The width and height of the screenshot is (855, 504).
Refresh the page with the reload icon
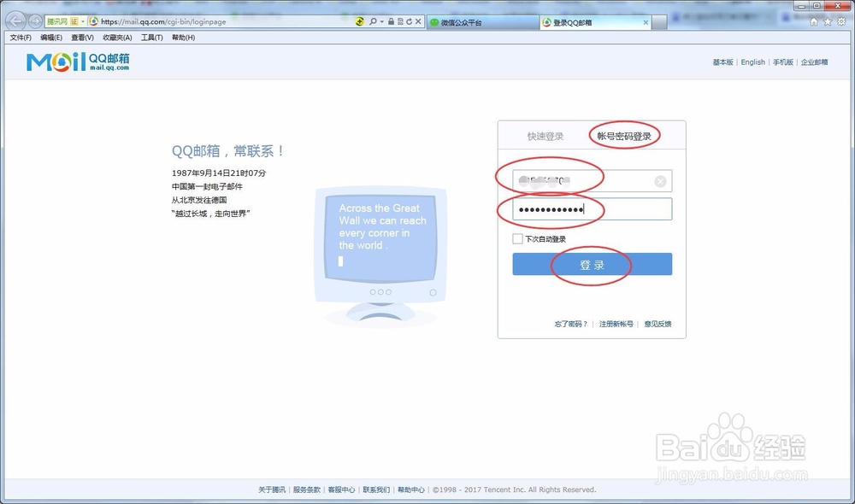tap(409, 21)
